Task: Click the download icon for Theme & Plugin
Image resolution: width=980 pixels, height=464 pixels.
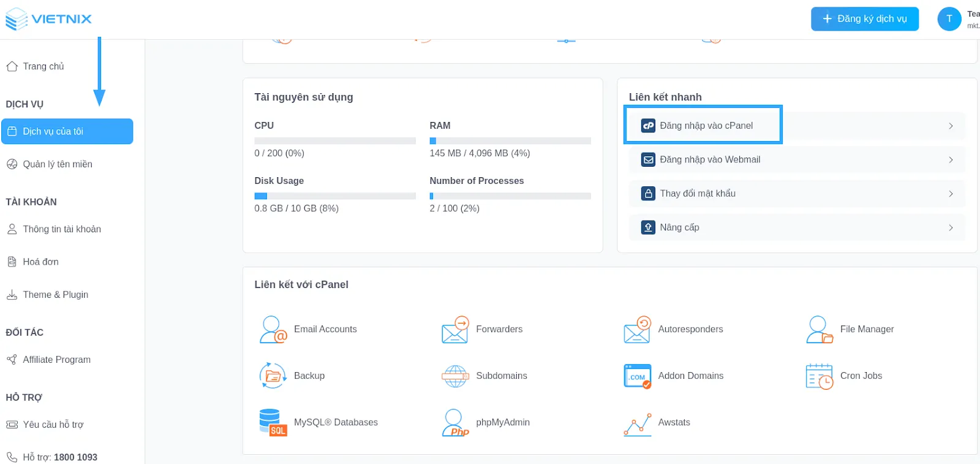Action: 12,295
